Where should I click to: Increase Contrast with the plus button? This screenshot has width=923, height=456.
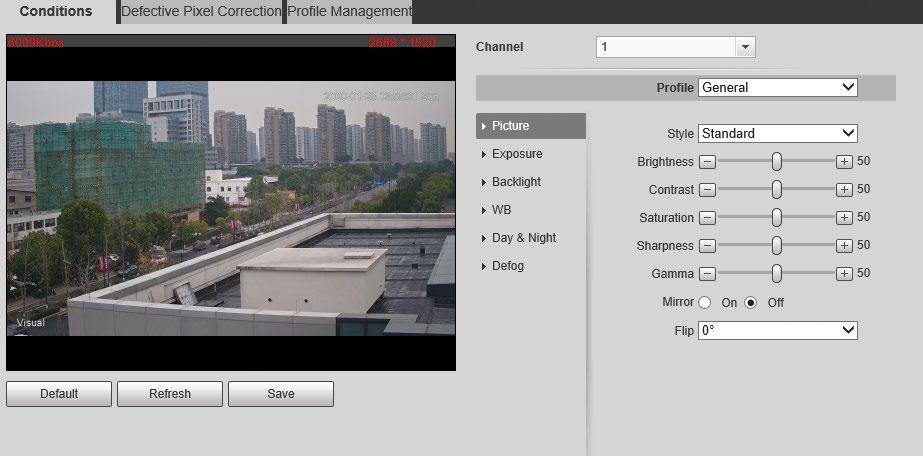(844, 189)
